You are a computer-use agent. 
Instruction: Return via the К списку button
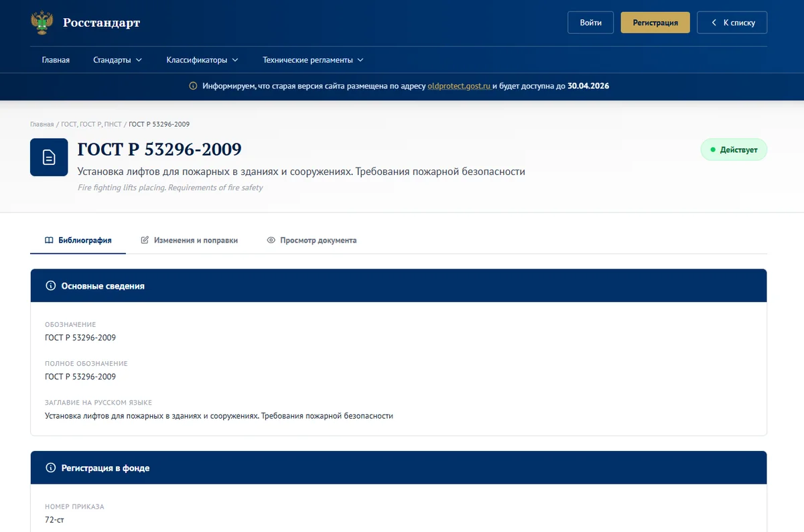click(x=732, y=22)
